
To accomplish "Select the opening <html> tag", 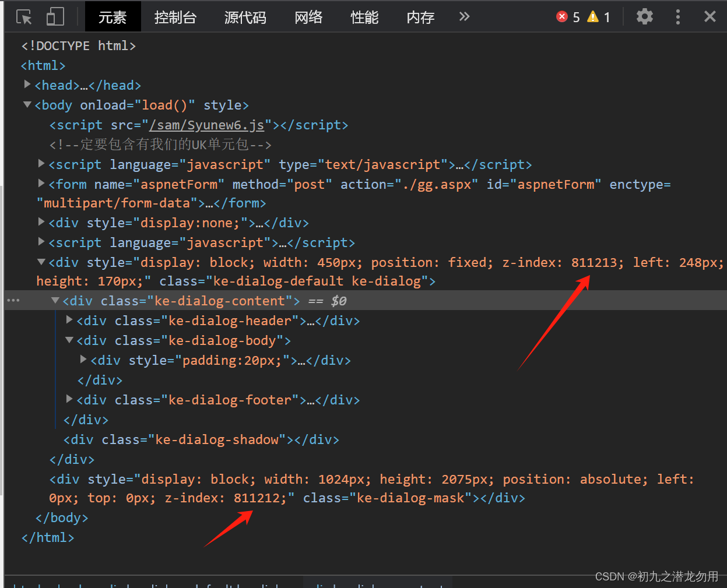I will 43,65.
